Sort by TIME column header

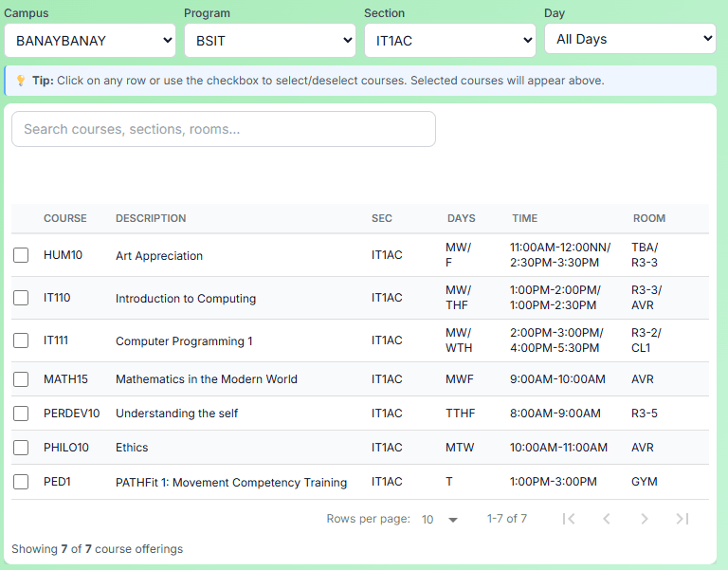[524, 218]
